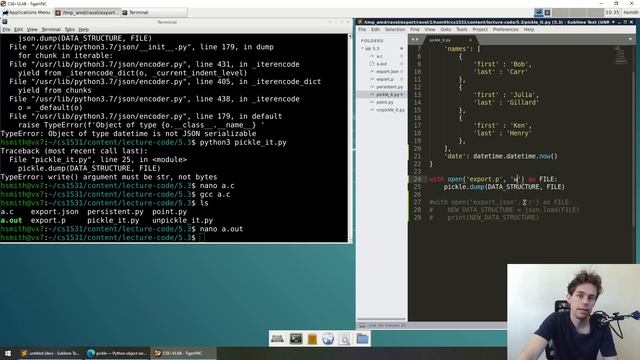
Task: Click datetime.datetime.now() on line 21
Action: 515,156
